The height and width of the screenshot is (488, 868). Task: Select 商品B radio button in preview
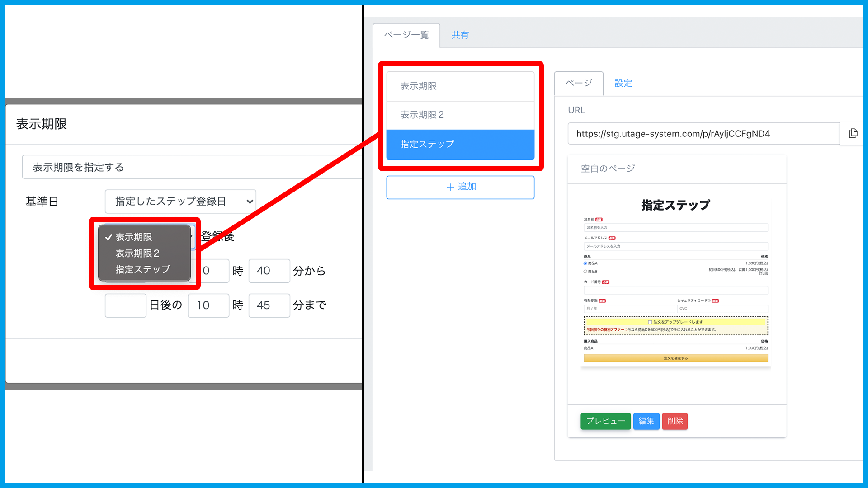(585, 272)
